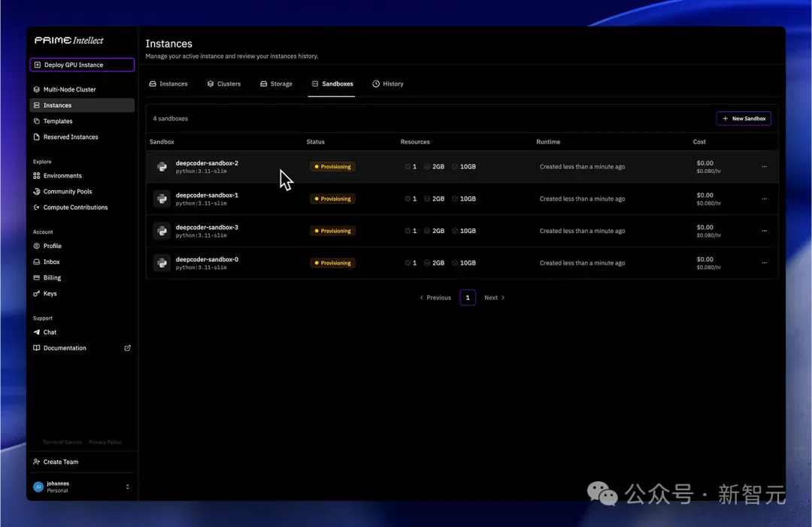812x527 pixels.
Task: Open the more-options menu for deepcoder-sandbox-0
Action: click(x=764, y=263)
